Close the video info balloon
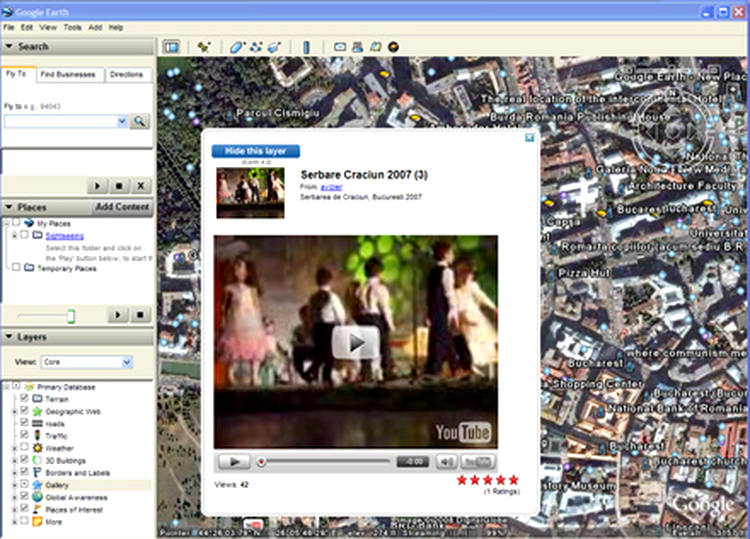750x539 pixels. pos(529,138)
